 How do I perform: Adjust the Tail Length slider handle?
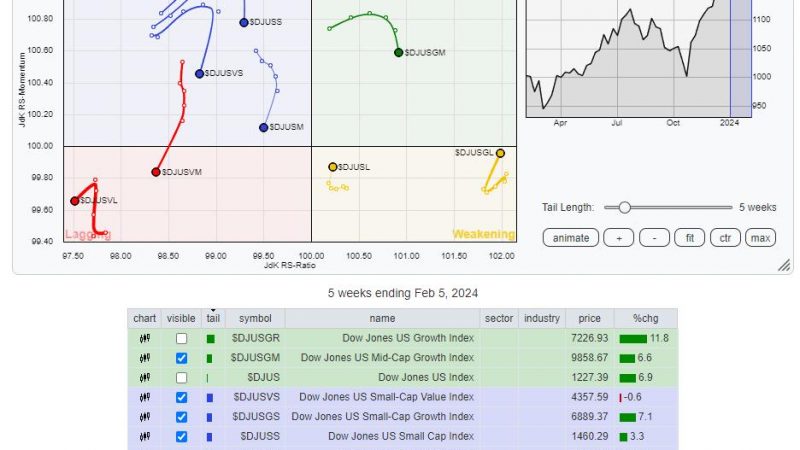click(624, 207)
